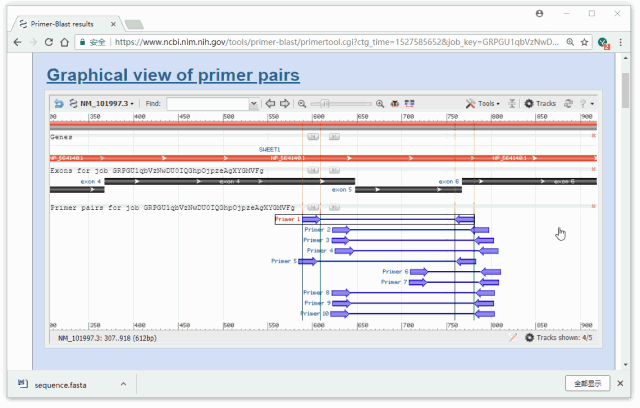Click the address bar zoom magnifier icon

(x=570, y=42)
